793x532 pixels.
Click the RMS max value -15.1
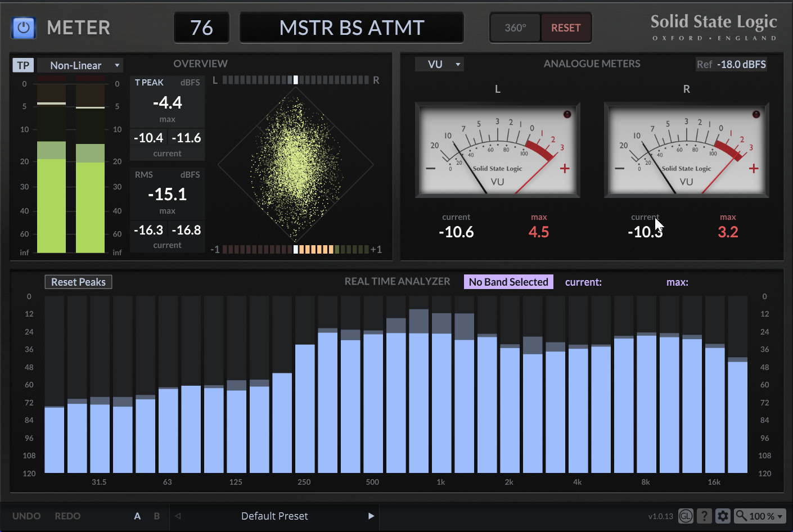point(168,195)
